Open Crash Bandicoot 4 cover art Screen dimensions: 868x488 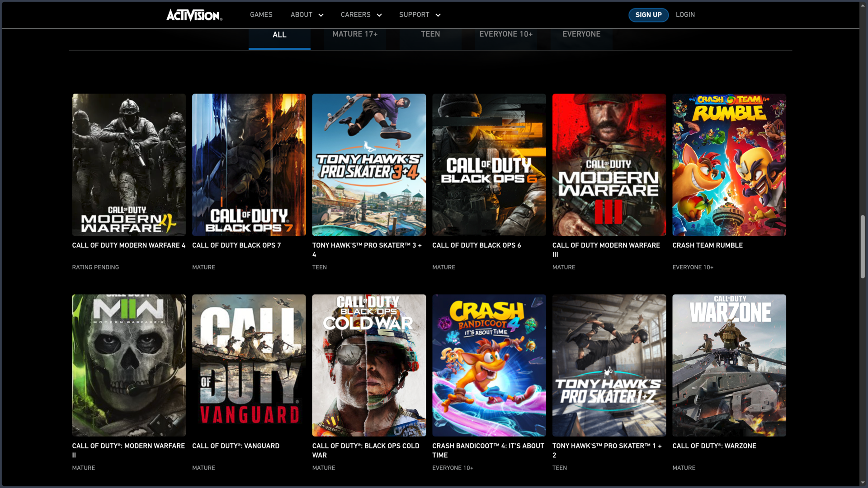pyautogui.click(x=489, y=366)
